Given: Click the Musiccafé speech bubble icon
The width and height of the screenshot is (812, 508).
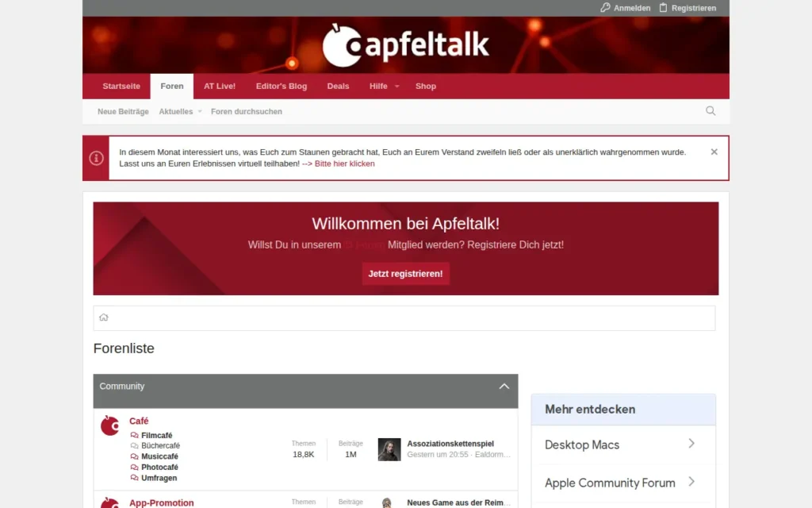Looking at the screenshot, I should 134,456.
